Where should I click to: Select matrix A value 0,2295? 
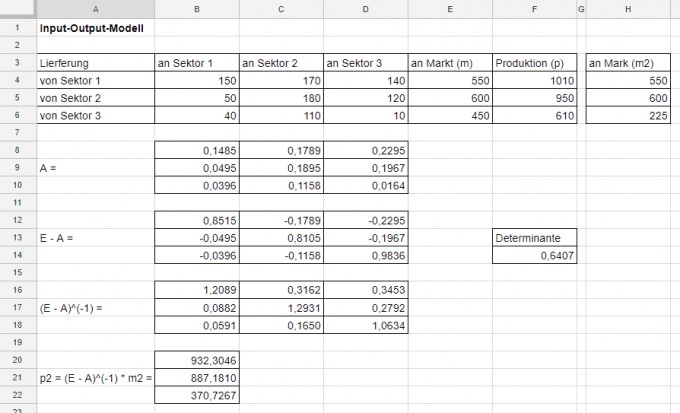[366, 150]
